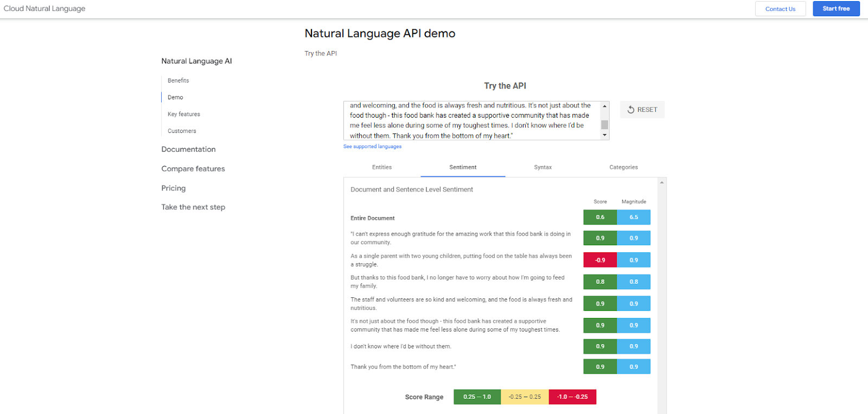
Task: Click the 0.9 score for 'Thank you' sentence
Action: click(x=600, y=367)
